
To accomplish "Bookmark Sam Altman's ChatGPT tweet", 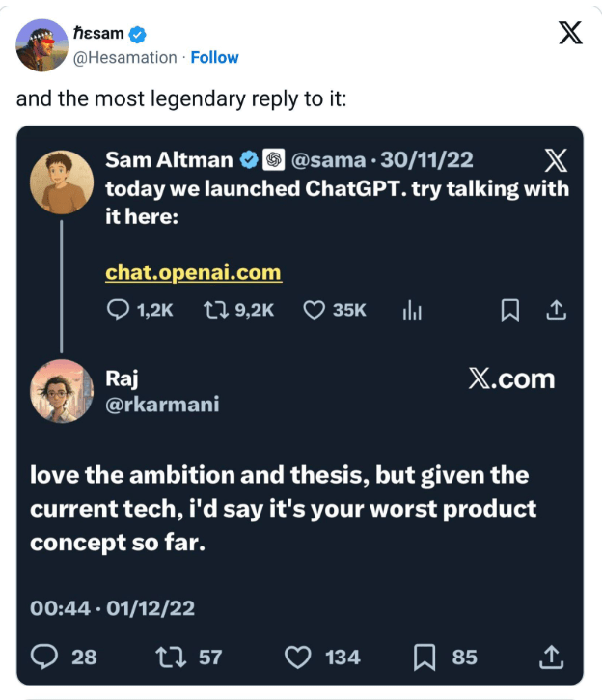I will pyautogui.click(x=510, y=310).
